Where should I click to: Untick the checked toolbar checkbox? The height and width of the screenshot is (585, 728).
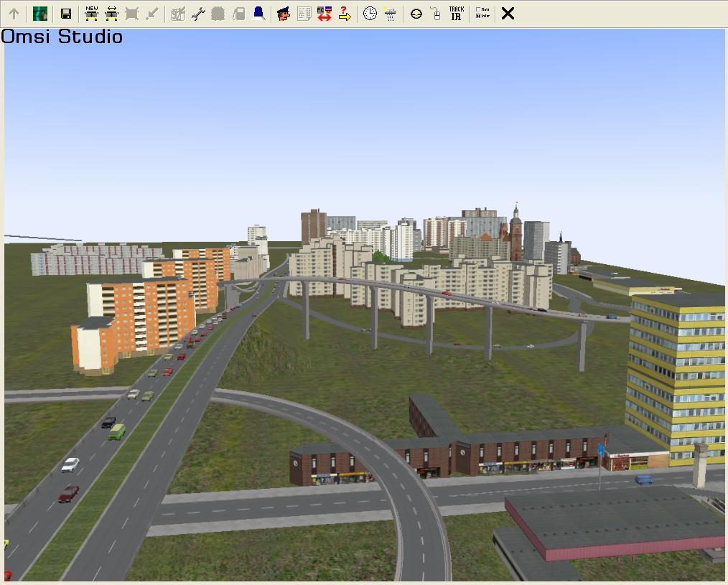tap(479, 17)
